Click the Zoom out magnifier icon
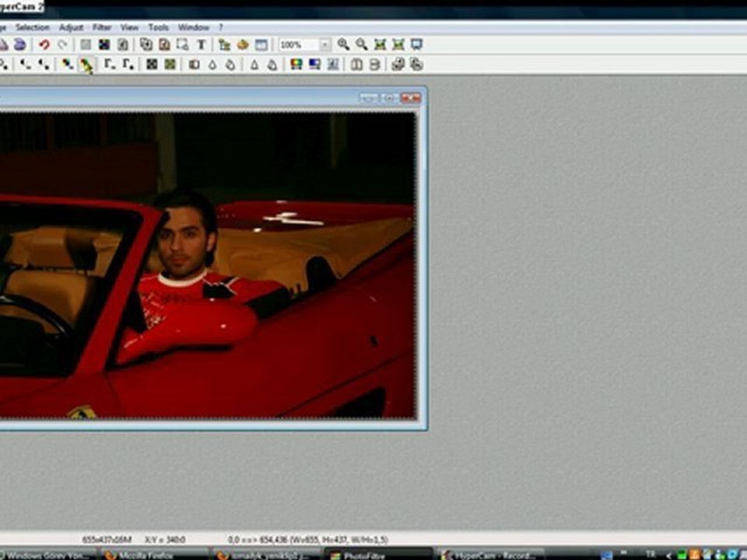Viewport: 747px width, 560px height. click(x=361, y=45)
